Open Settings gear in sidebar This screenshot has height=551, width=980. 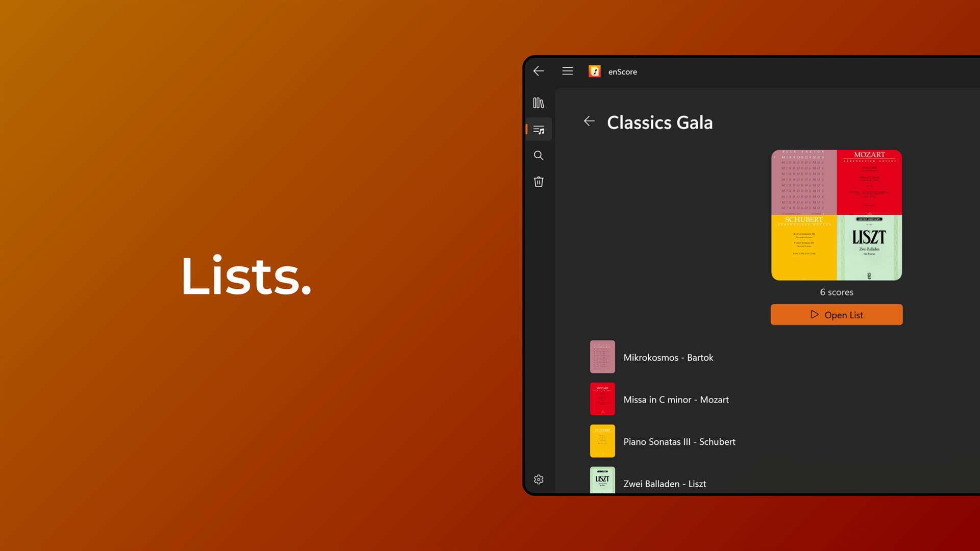tap(538, 480)
